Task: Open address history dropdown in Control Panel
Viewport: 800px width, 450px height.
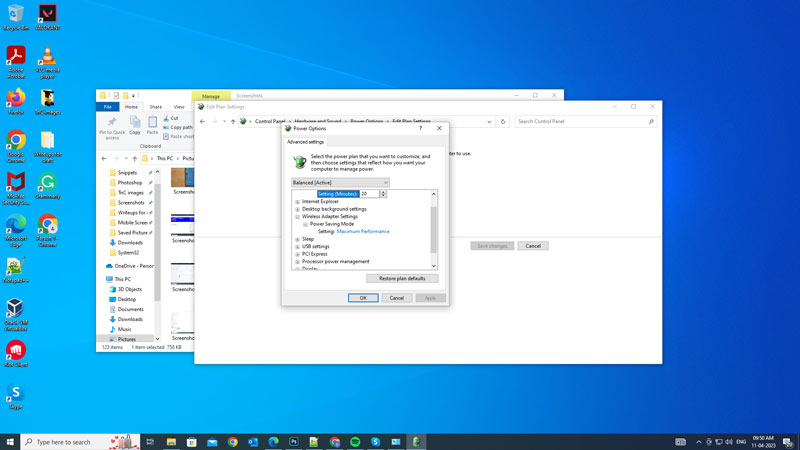Action: (x=489, y=121)
